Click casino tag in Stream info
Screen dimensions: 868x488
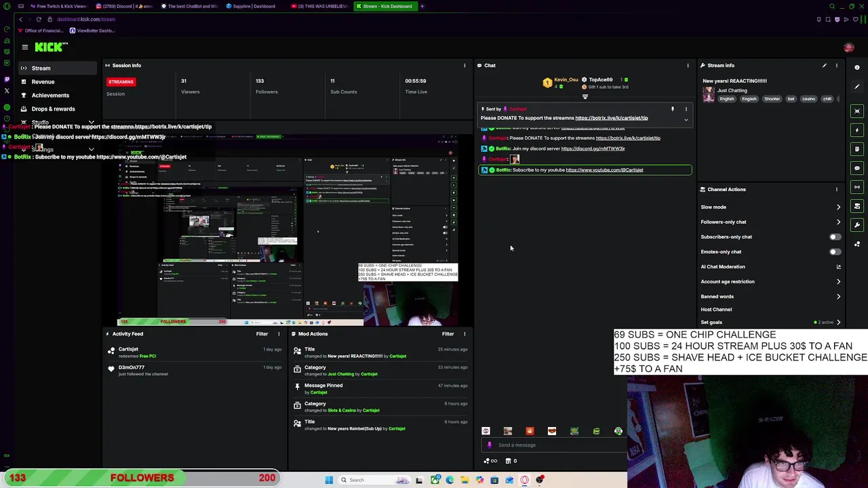pos(808,99)
